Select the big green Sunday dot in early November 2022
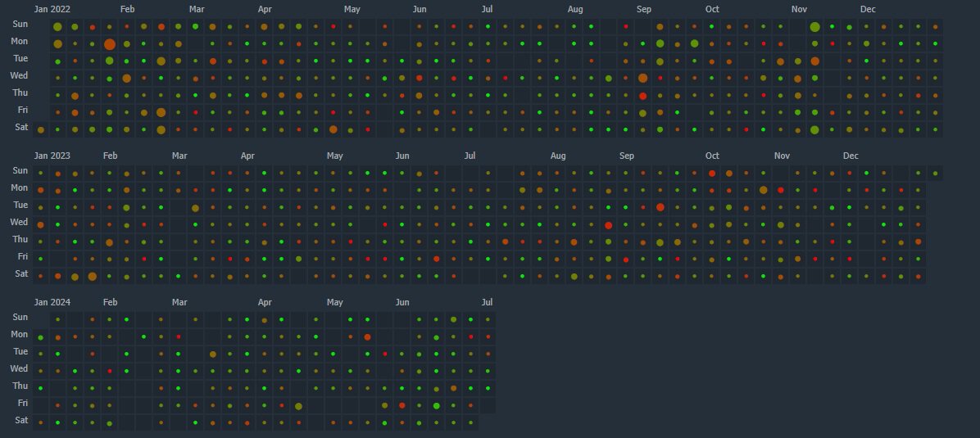Screen dimensions: 980x438 pyautogui.click(x=814, y=27)
